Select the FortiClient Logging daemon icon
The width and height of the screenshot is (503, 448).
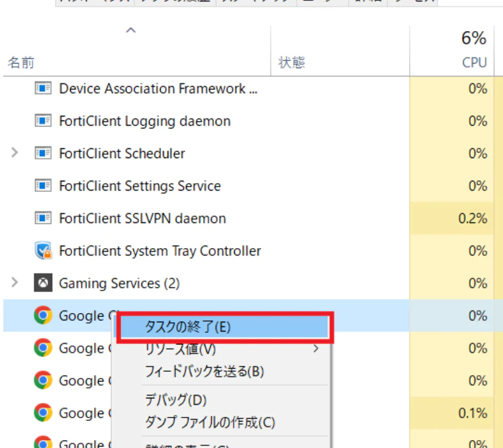point(43,120)
